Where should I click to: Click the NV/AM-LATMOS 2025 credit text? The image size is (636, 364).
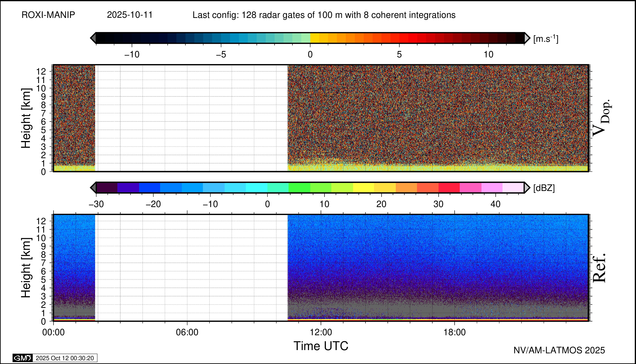tap(559, 350)
